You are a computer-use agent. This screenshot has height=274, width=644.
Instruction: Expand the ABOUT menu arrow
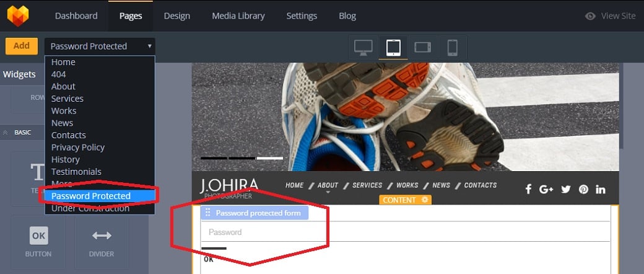328,193
